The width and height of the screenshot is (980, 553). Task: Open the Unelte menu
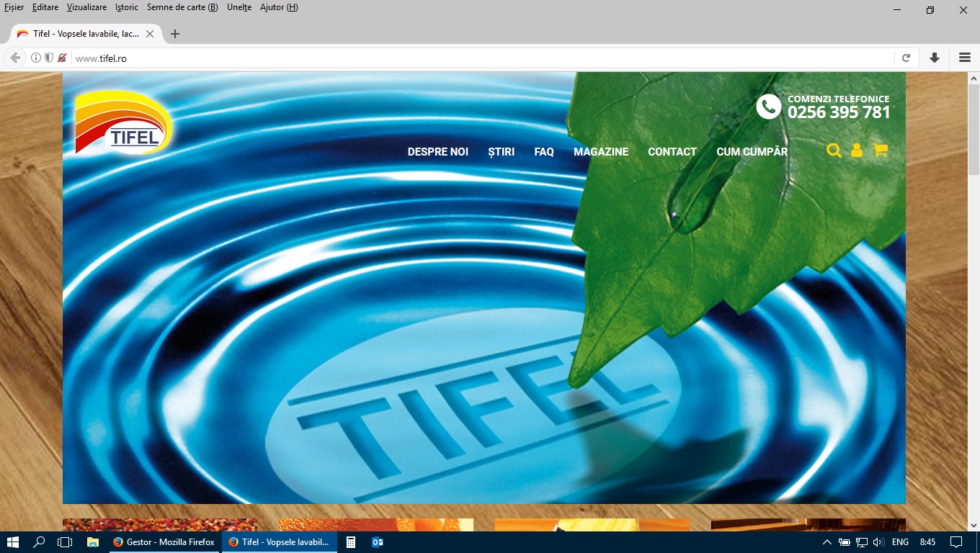(x=239, y=7)
